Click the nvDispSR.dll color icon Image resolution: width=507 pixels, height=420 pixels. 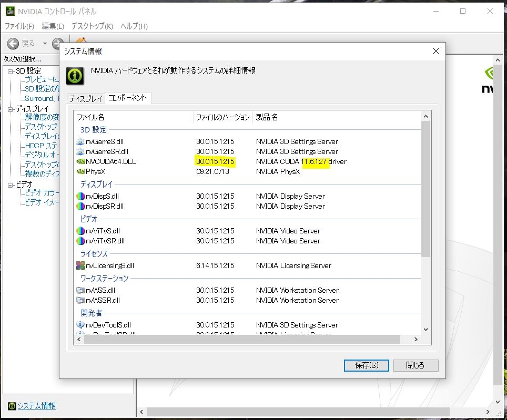click(x=80, y=206)
